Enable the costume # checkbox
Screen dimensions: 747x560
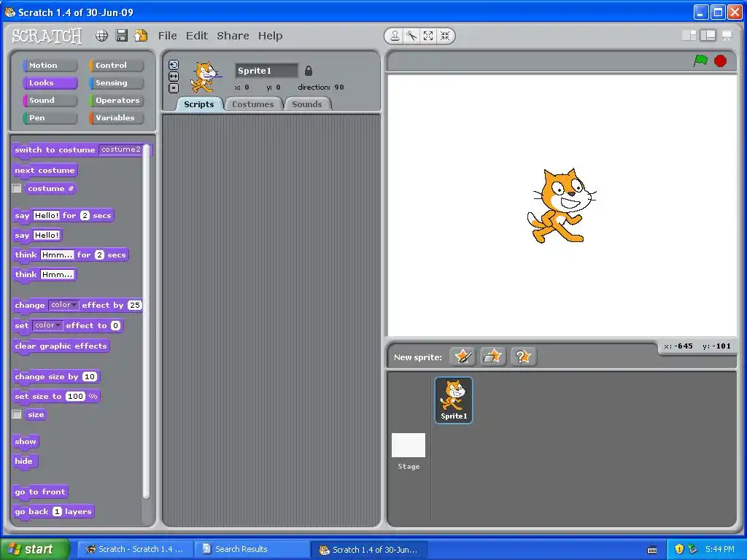(x=17, y=188)
